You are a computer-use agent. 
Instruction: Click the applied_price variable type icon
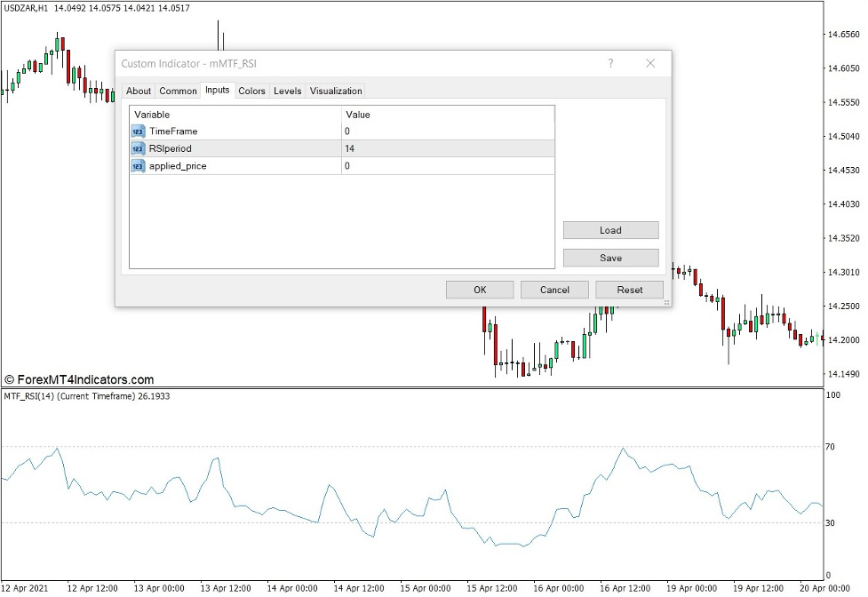pos(138,166)
